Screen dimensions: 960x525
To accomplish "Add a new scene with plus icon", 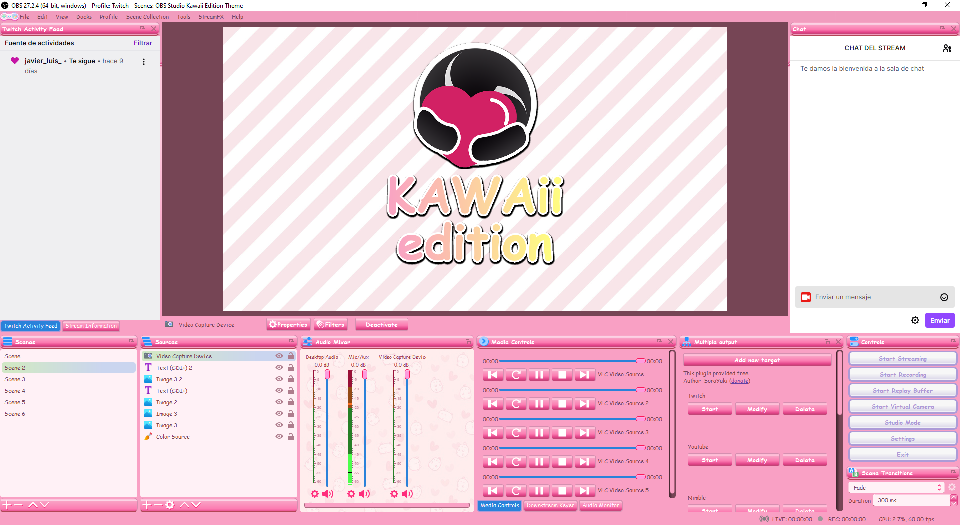I will click(x=7, y=505).
